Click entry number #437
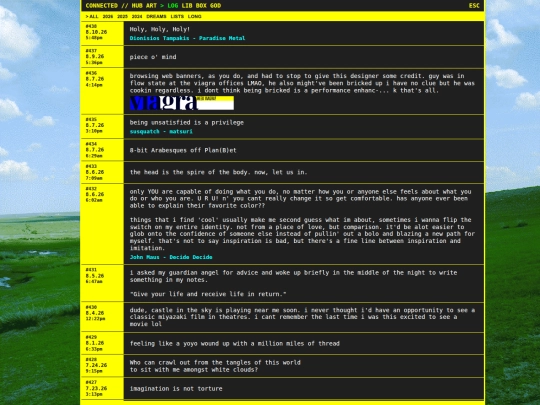 (x=91, y=51)
